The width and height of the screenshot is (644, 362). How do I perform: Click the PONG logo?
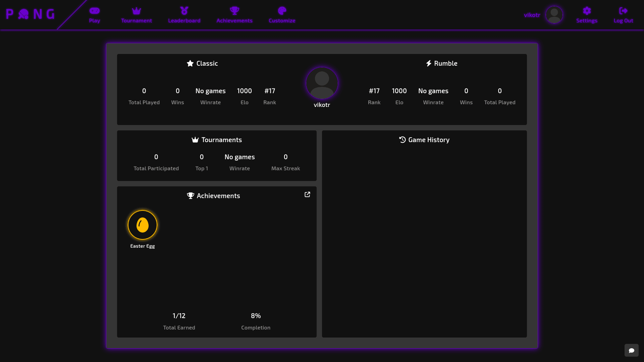(x=30, y=14)
